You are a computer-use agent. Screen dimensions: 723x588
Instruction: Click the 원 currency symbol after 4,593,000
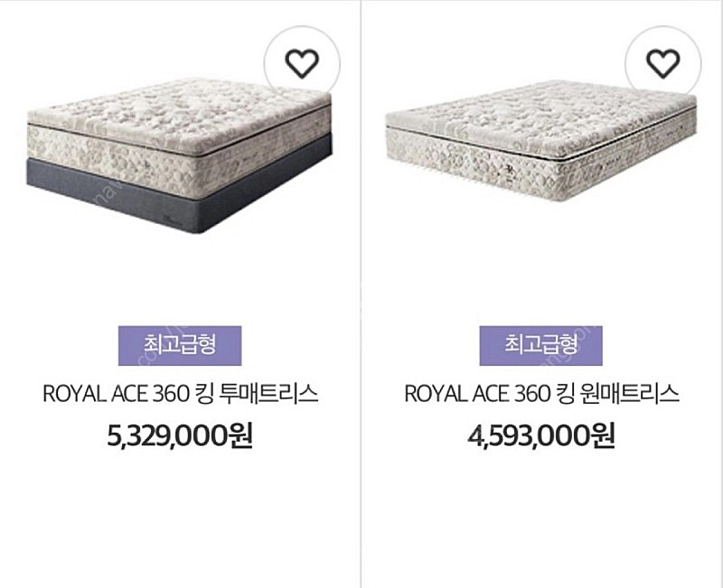coord(603,435)
